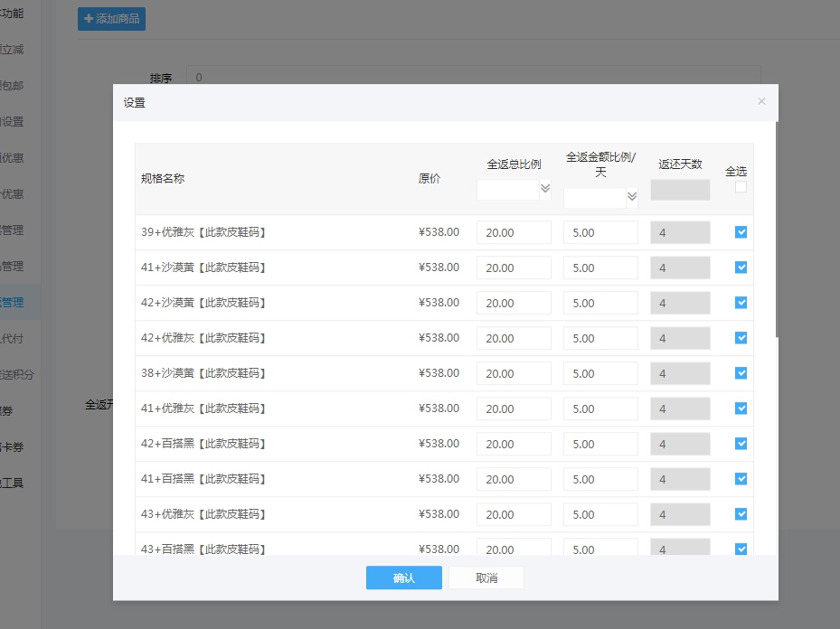Uncheck the 43+优雅灰 row checkbox
The height and width of the screenshot is (629, 840).
coord(741,514)
